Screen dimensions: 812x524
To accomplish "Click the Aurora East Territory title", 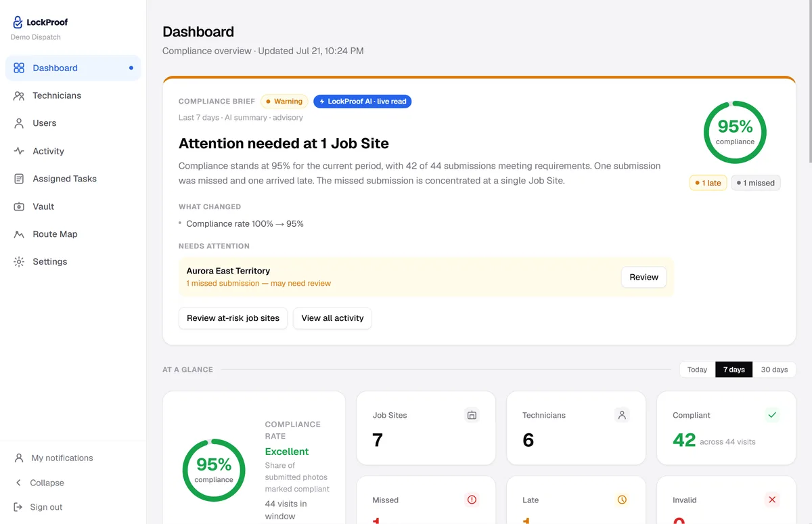I will pyautogui.click(x=228, y=271).
